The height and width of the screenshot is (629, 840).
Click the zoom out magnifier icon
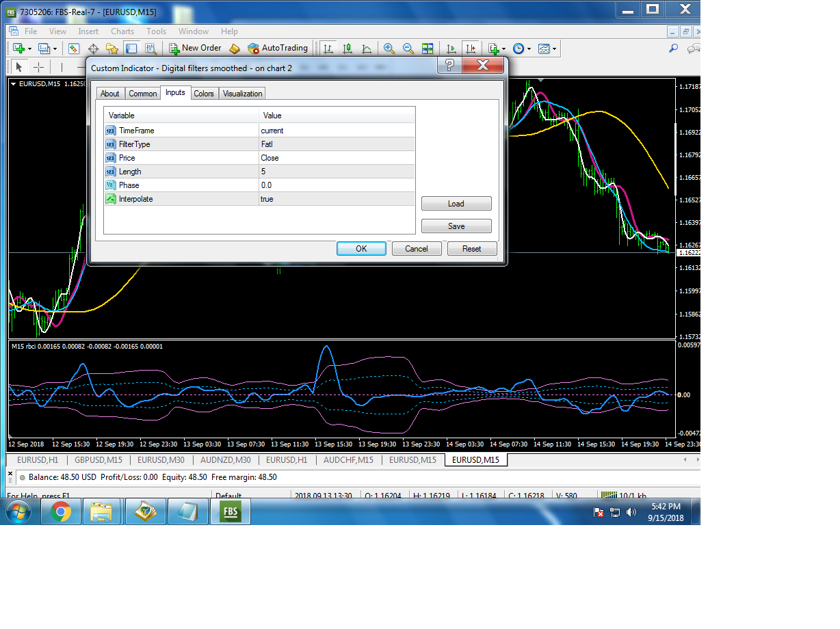(x=408, y=49)
